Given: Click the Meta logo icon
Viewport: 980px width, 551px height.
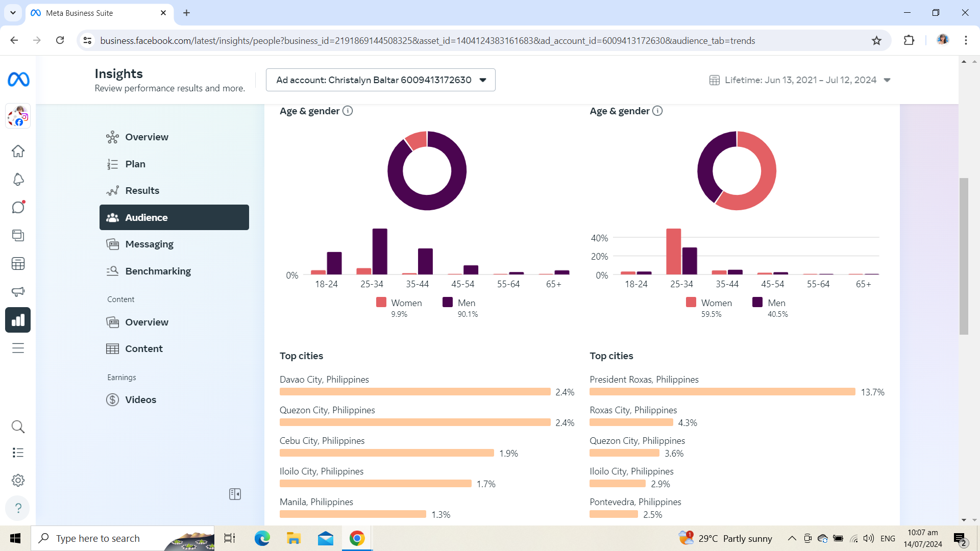Looking at the screenshot, I should click(18, 80).
